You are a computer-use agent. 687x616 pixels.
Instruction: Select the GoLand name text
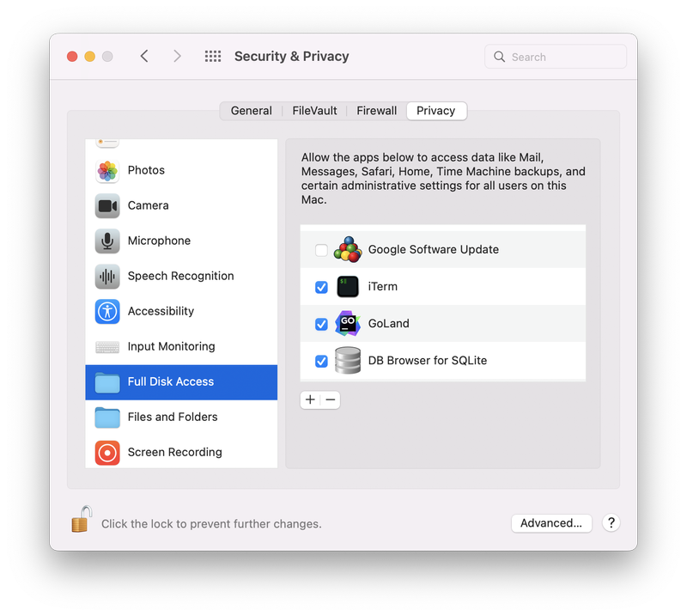tap(389, 323)
